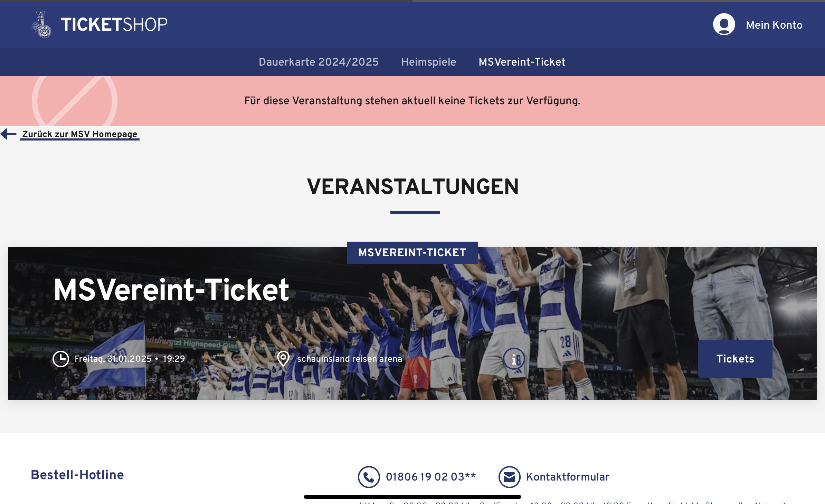The width and height of the screenshot is (825, 504).
Task: Follow the Zurück zur MSV Homepage link
Action: coord(80,134)
